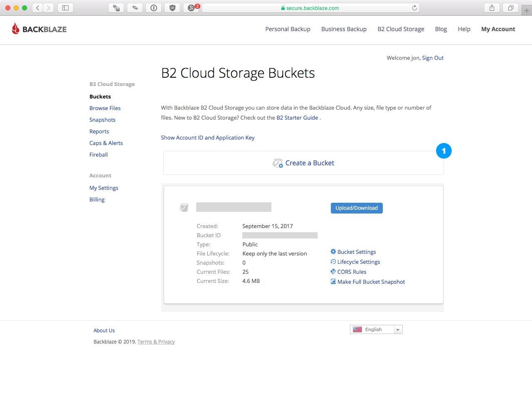The image size is (532, 393).
Task: Click the snapshot icon by Make Full Bucket Snapshot
Action: pyautogui.click(x=333, y=281)
